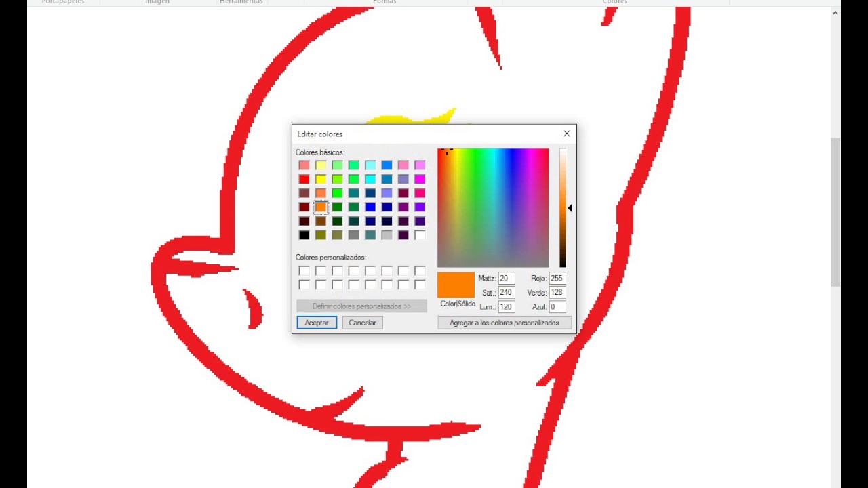Select the olive swatch beside black
868x488 pixels.
click(x=321, y=235)
